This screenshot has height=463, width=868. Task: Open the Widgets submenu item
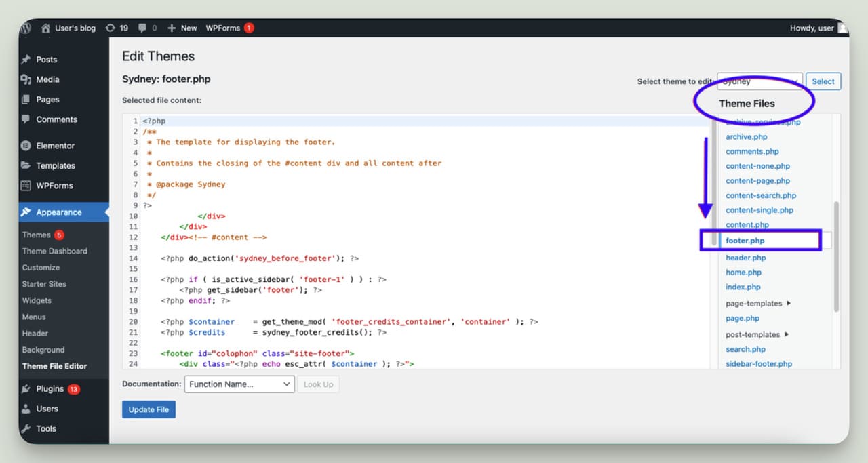(x=37, y=300)
